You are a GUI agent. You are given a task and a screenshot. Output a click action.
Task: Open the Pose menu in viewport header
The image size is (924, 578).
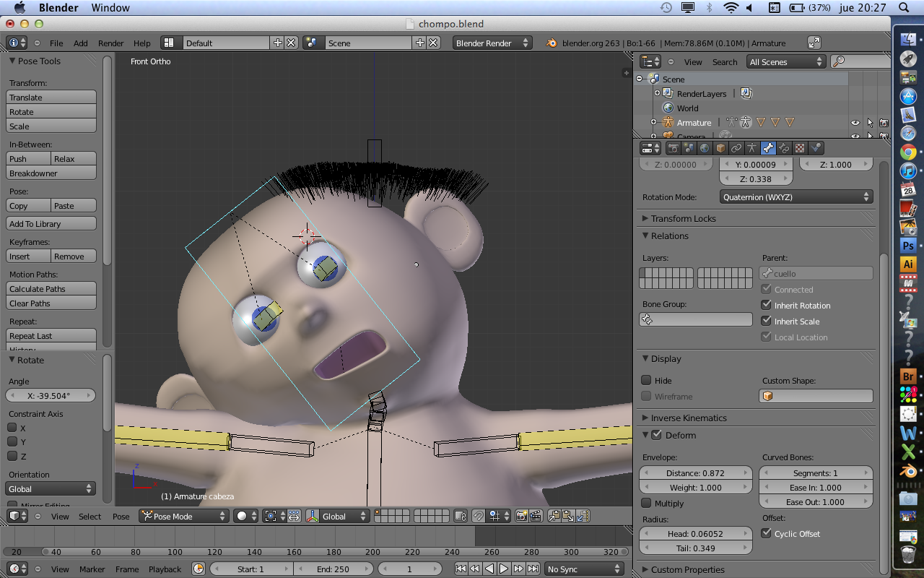point(121,517)
